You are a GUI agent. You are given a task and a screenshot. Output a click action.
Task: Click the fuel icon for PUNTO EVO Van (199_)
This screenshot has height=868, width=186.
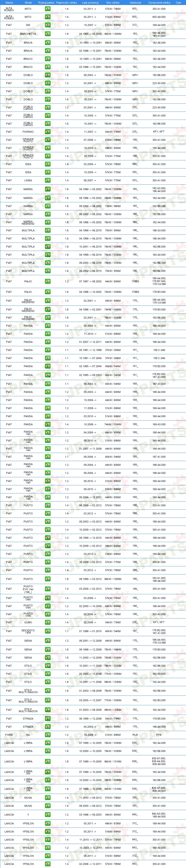coord(48,589)
